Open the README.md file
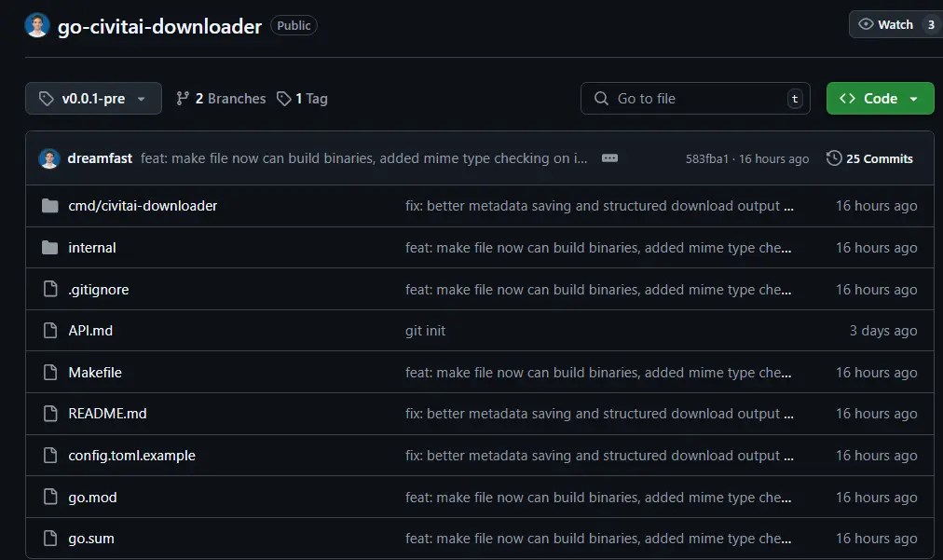The height and width of the screenshot is (560, 943). pos(107,414)
